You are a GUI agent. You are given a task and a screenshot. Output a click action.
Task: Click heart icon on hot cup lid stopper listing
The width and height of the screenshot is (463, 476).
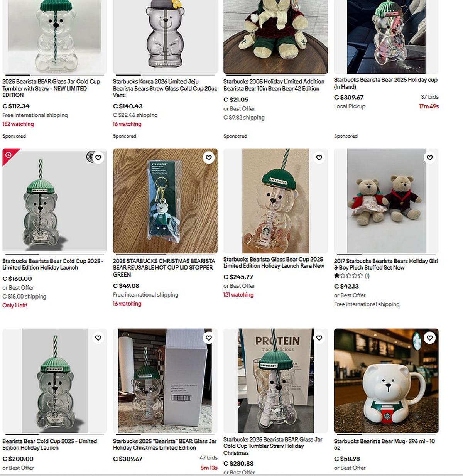tap(209, 158)
